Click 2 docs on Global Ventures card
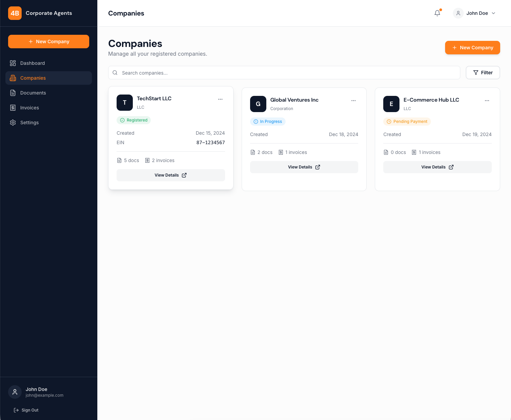This screenshot has height=420, width=511. coord(262,152)
